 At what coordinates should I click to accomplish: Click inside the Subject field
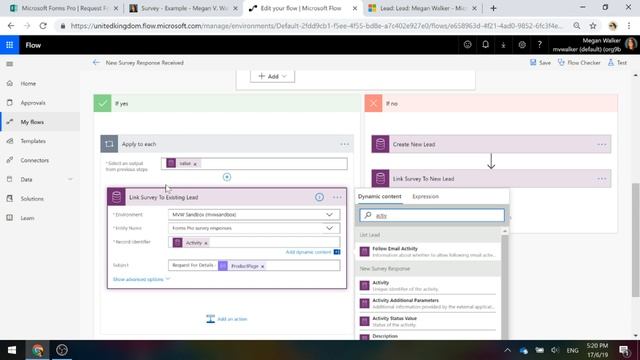tap(254, 266)
